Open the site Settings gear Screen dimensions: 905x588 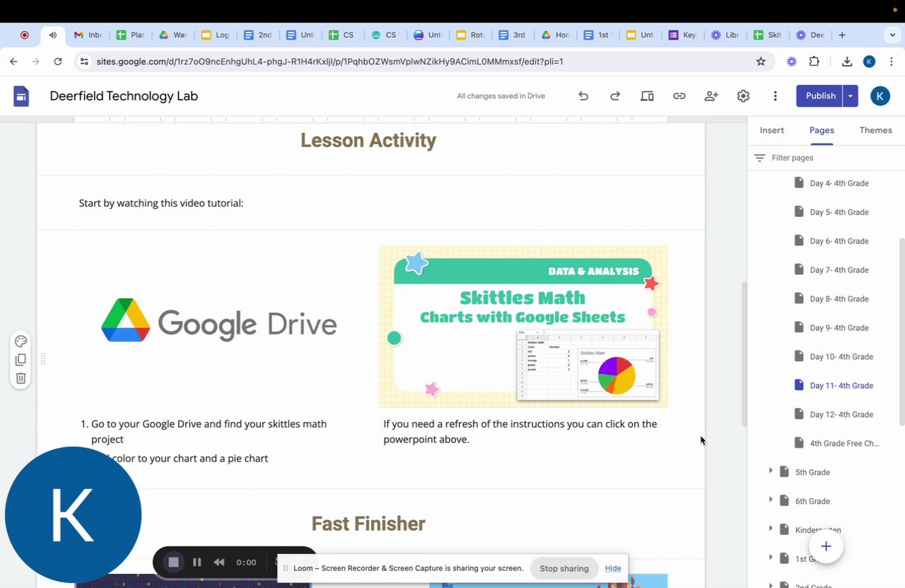(x=743, y=96)
